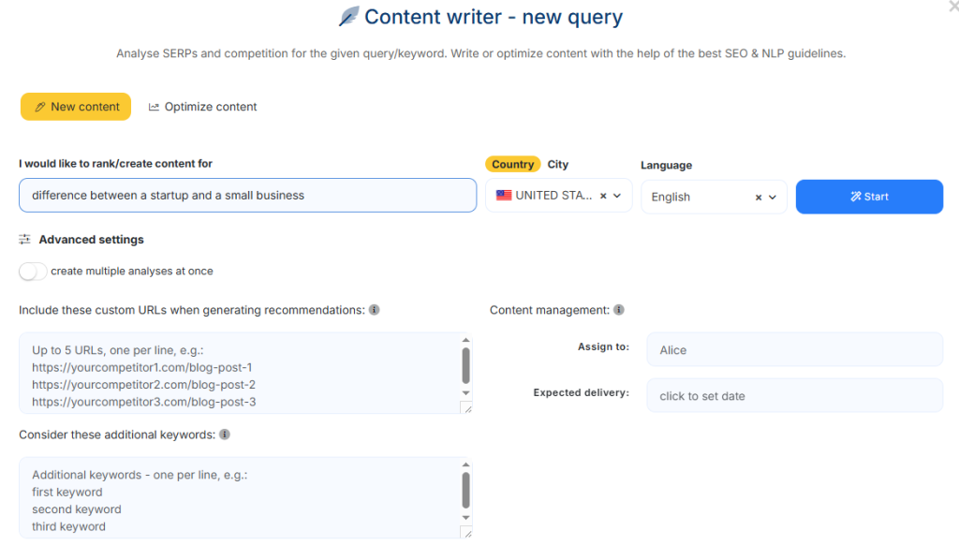Expand the country dropdown chevron
This screenshot has width=959, height=560.
tap(617, 196)
